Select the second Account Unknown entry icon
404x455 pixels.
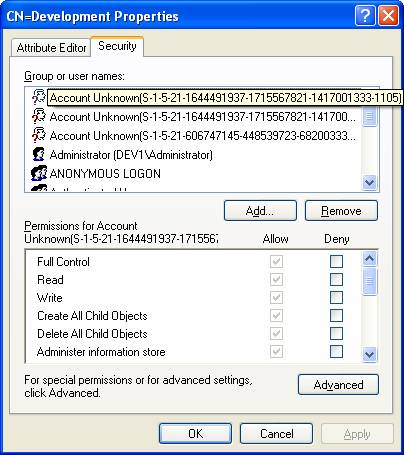pyautogui.click(x=39, y=116)
